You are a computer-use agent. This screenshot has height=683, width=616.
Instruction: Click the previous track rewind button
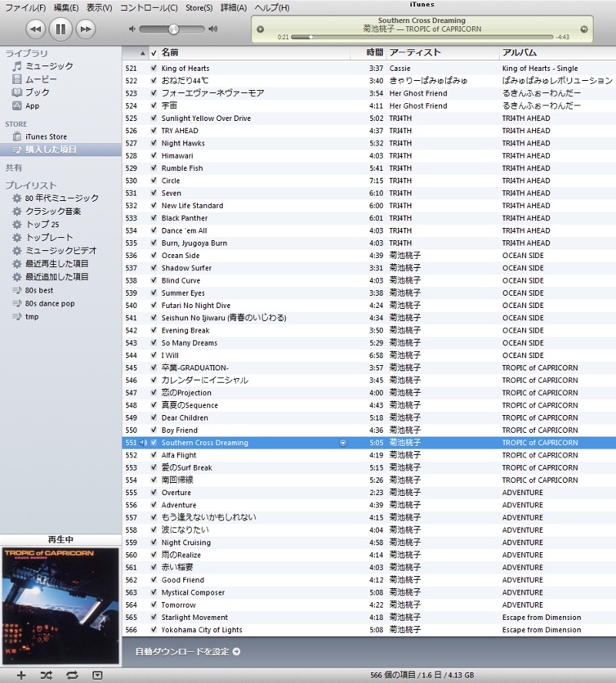(x=35, y=29)
